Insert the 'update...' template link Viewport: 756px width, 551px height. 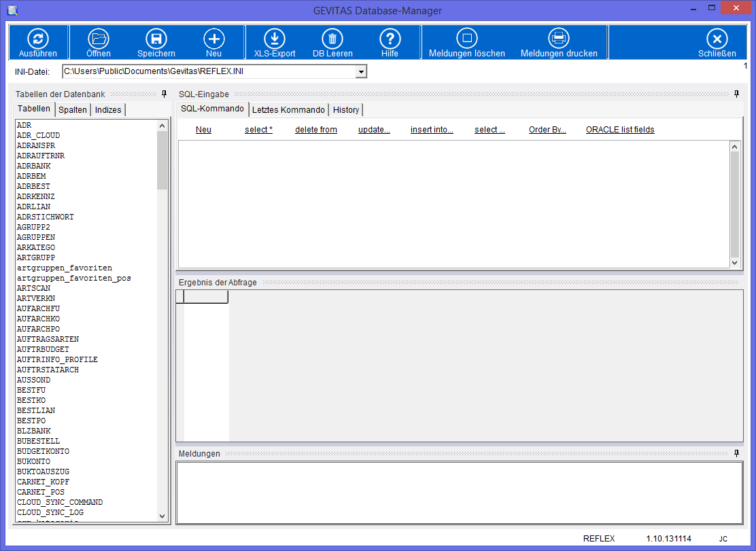pyautogui.click(x=374, y=130)
